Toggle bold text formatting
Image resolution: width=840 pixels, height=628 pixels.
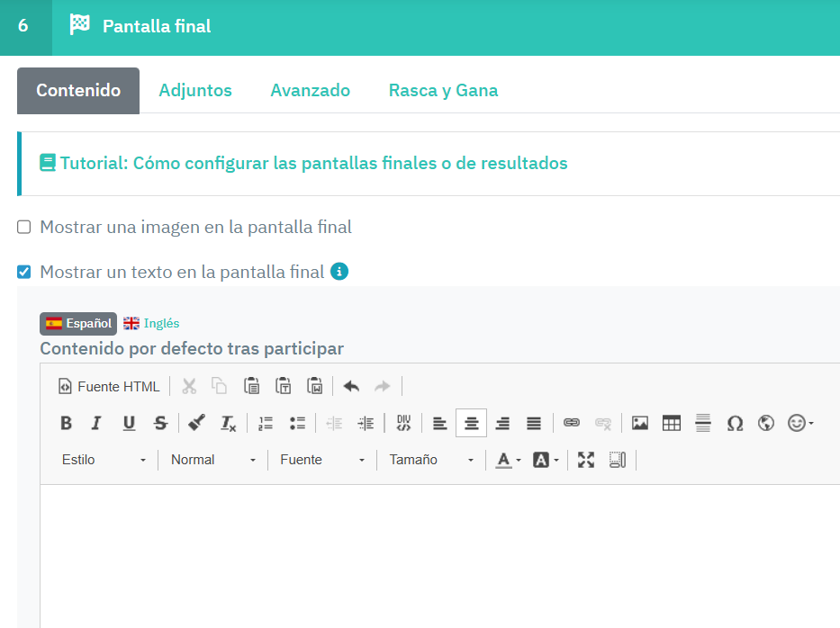click(x=66, y=423)
